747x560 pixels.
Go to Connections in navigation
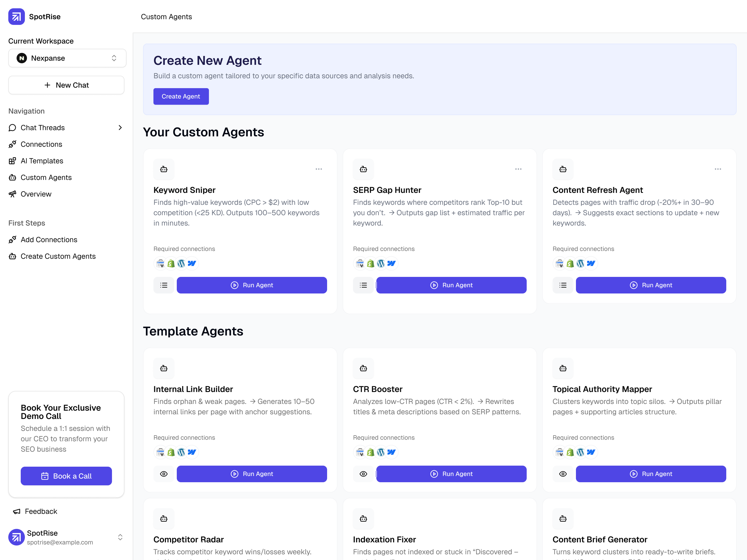tap(41, 144)
